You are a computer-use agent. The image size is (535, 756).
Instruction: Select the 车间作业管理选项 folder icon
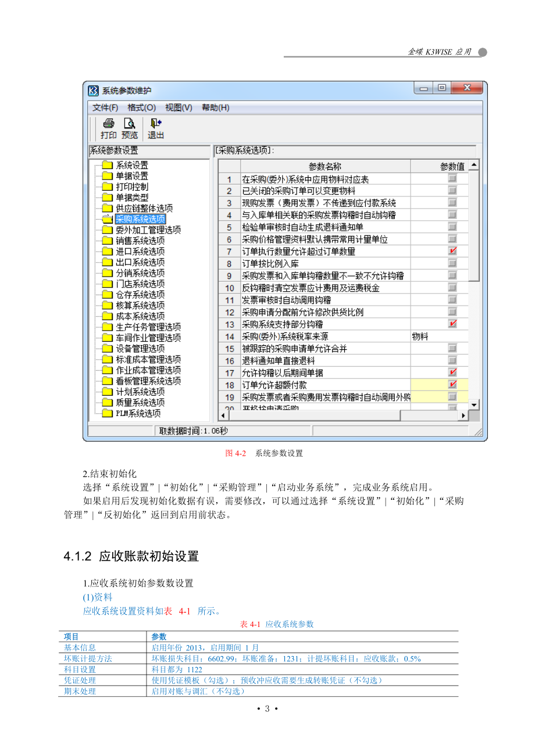click(x=107, y=338)
